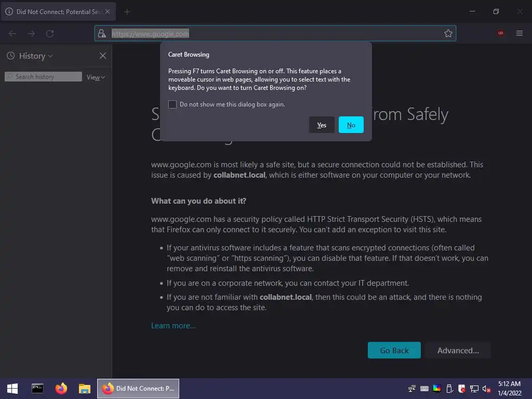The height and width of the screenshot is (399, 532).
Task: Click the browser back arrow
Action: click(12, 34)
